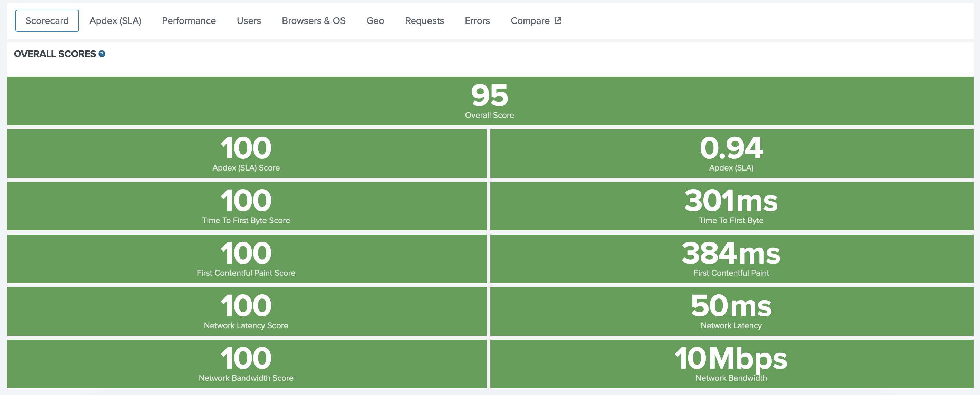
Task: Click the Overall Scores help icon
Action: 102,54
